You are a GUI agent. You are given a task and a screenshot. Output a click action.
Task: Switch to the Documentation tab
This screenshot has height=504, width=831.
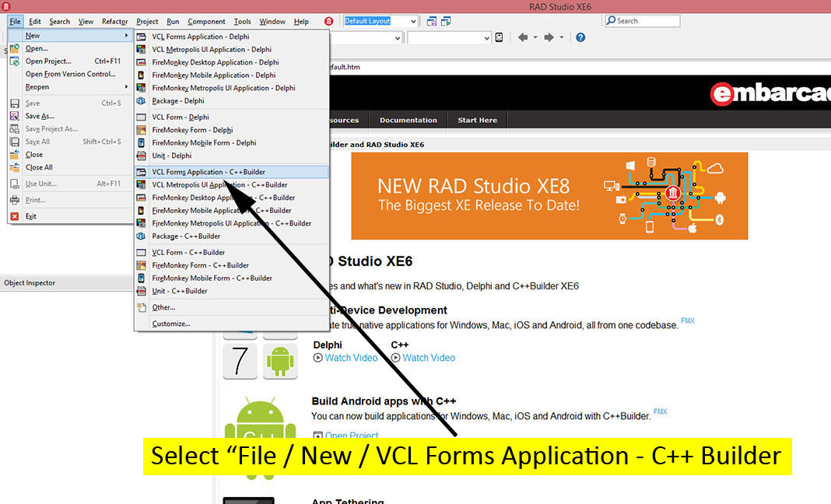[x=408, y=120]
